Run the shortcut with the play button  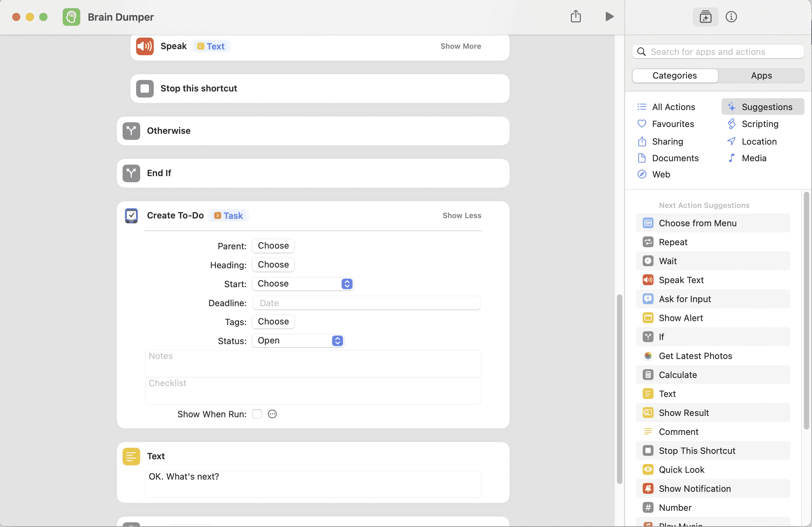click(610, 16)
